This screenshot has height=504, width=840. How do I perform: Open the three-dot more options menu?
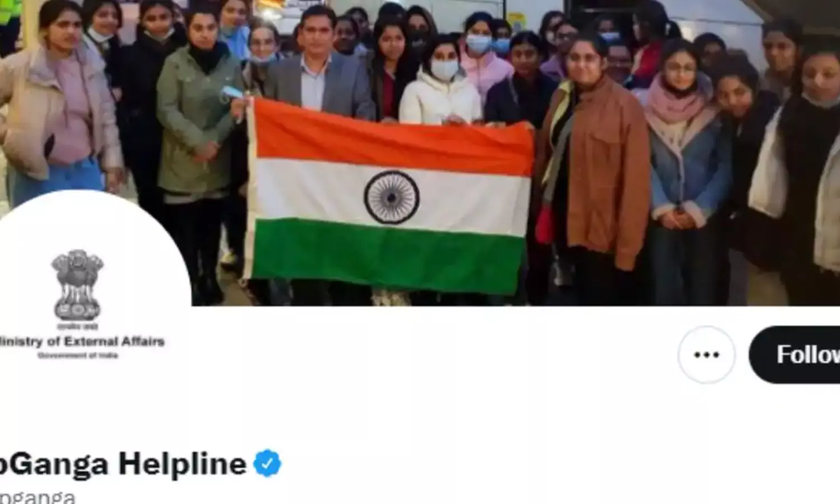point(706,354)
